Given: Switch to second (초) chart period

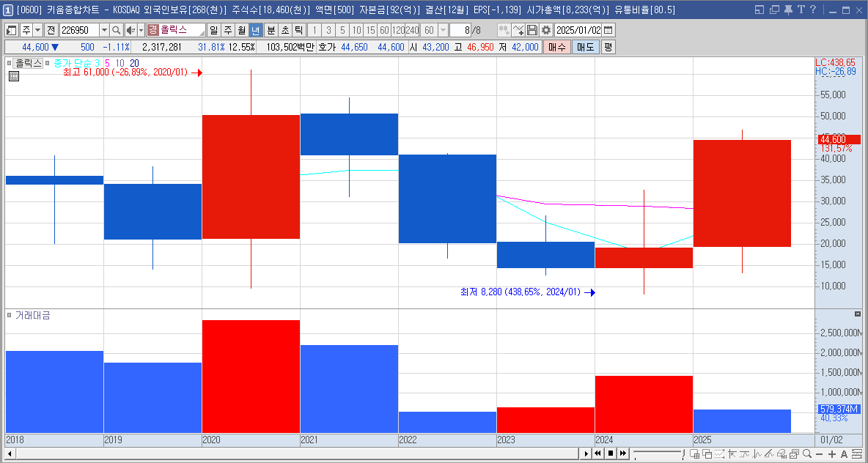Looking at the screenshot, I should pos(284,30).
